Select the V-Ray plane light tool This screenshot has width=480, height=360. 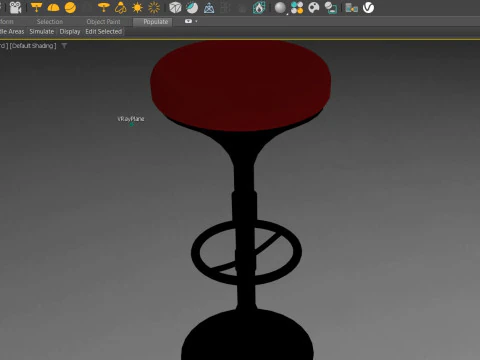36,7
